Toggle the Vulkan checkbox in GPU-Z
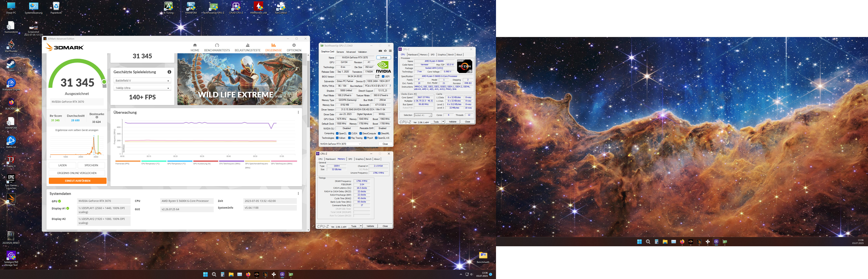868x279 pixels. point(337,138)
